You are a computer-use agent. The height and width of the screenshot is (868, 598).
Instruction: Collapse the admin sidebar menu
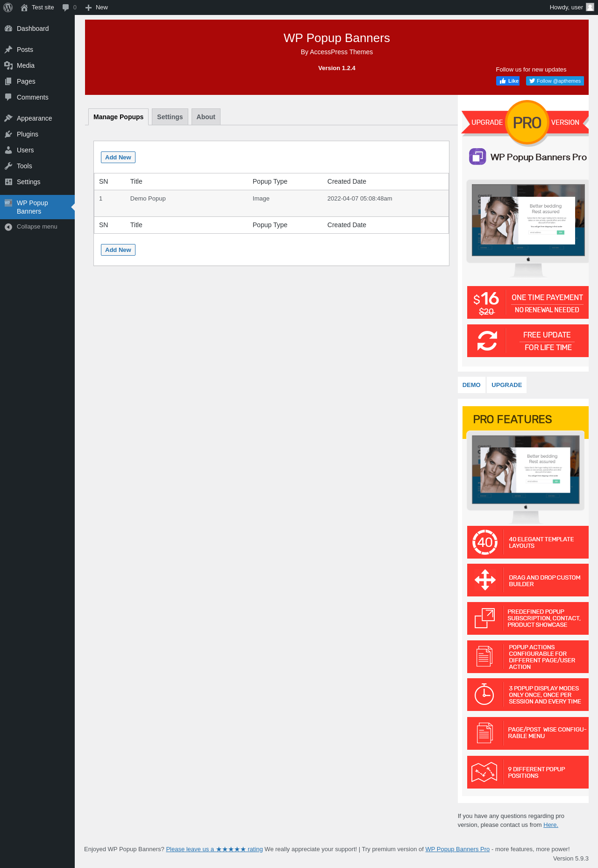(x=37, y=227)
